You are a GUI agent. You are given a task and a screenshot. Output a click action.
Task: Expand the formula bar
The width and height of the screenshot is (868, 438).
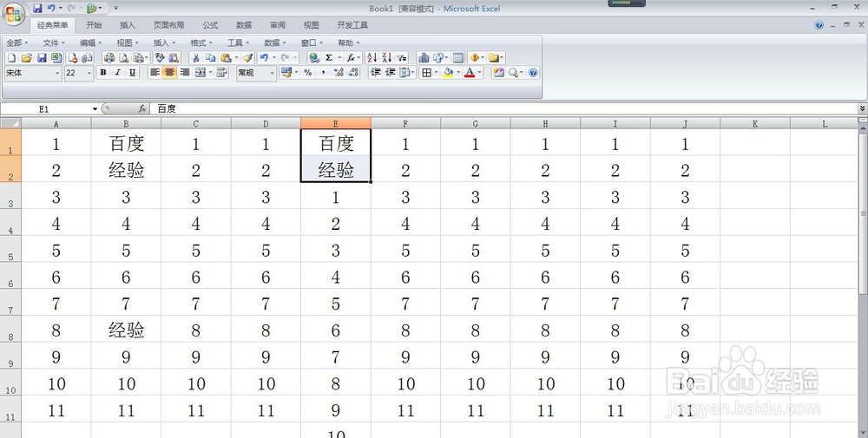coord(862,108)
